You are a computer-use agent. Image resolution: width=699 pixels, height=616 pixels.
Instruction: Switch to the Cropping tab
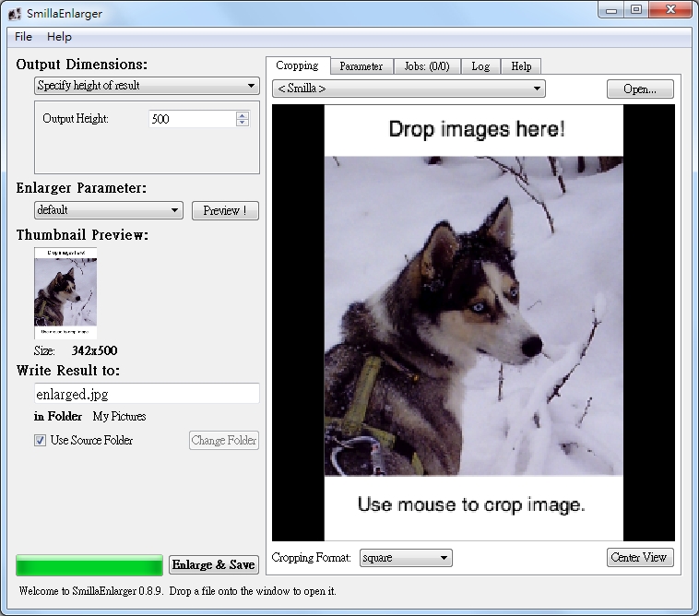(x=297, y=65)
